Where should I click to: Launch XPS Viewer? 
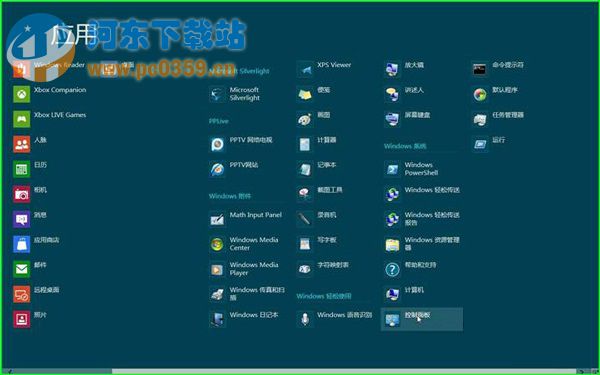coord(324,69)
